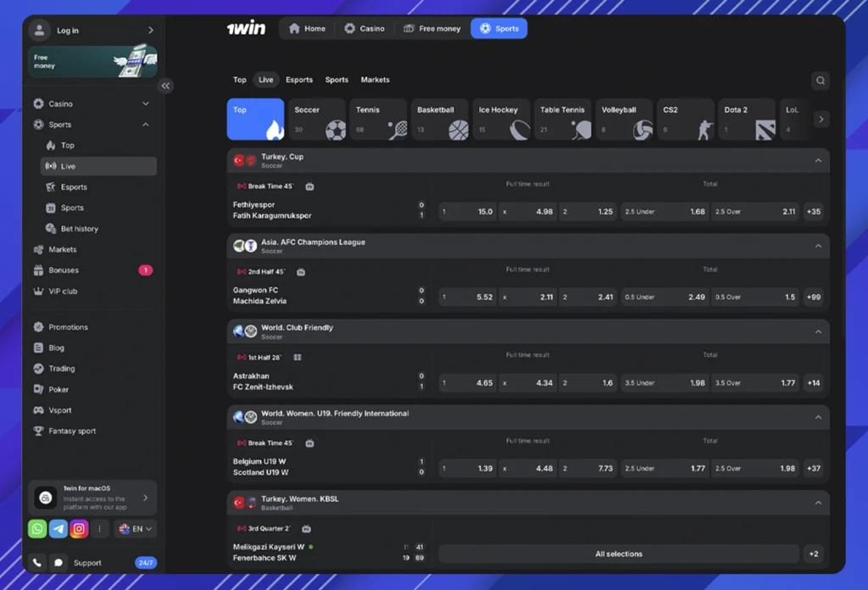Collapse Sports section in sidebar

coord(146,125)
